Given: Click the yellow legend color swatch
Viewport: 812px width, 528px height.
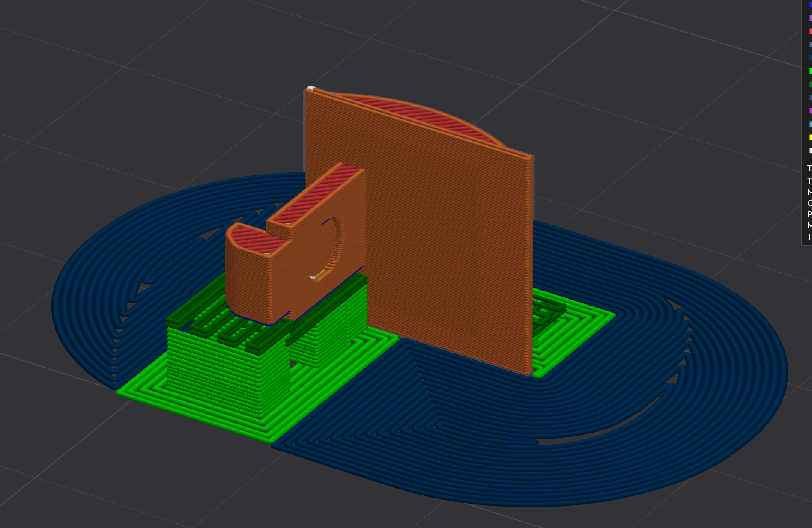Looking at the screenshot, I should [x=810, y=137].
